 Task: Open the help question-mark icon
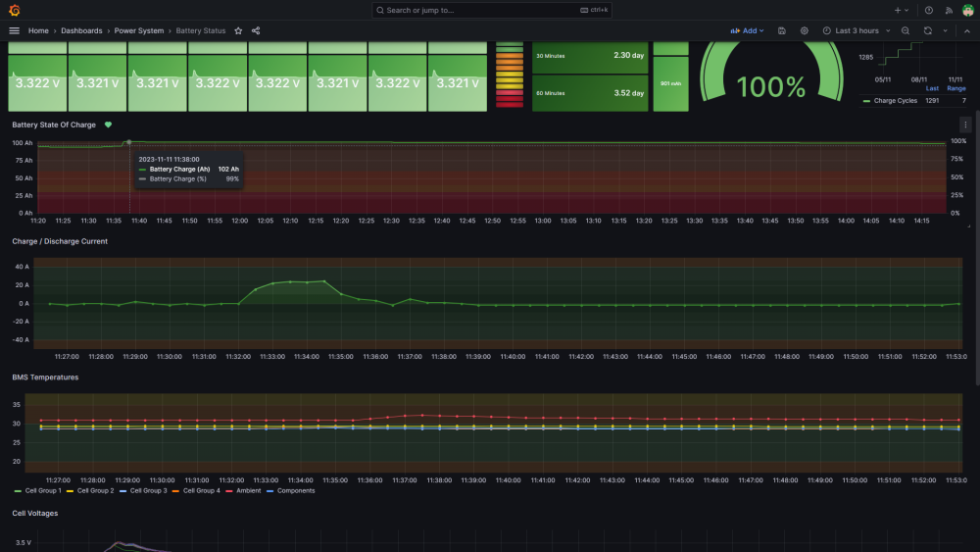929,10
